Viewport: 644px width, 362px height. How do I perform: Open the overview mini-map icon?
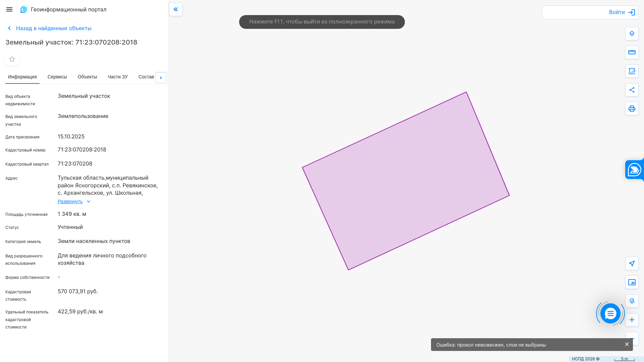pos(632,282)
